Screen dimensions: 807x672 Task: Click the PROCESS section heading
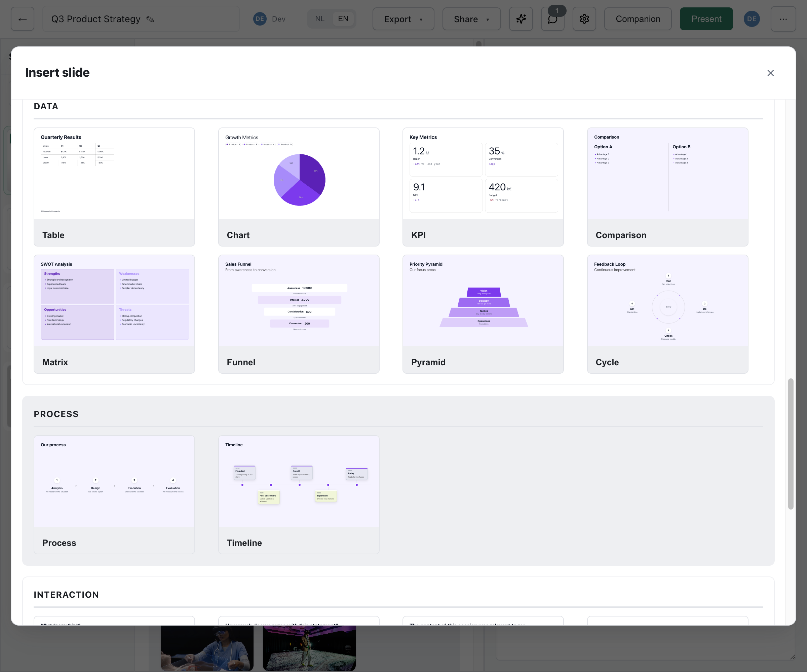point(56,414)
